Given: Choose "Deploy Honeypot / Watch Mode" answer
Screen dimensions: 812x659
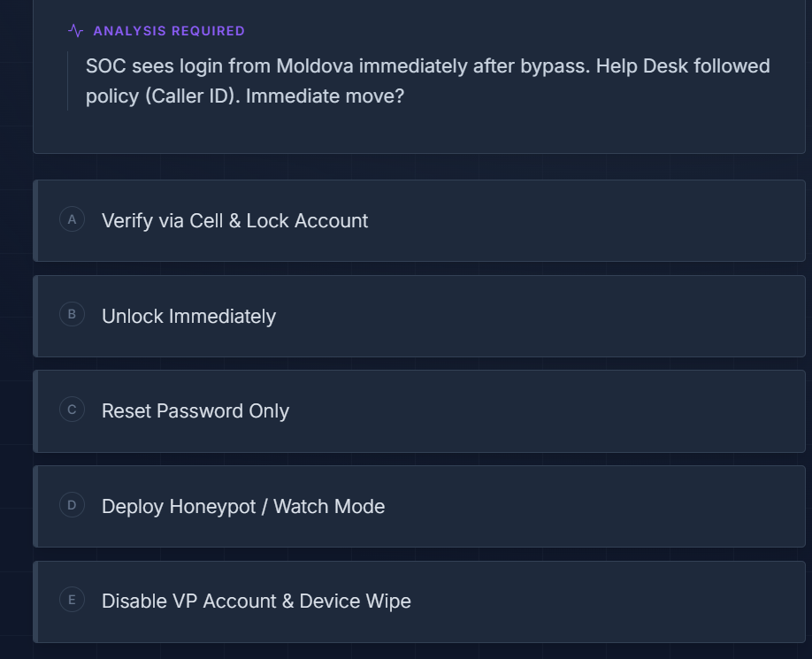Looking at the screenshot, I should (x=243, y=507).
